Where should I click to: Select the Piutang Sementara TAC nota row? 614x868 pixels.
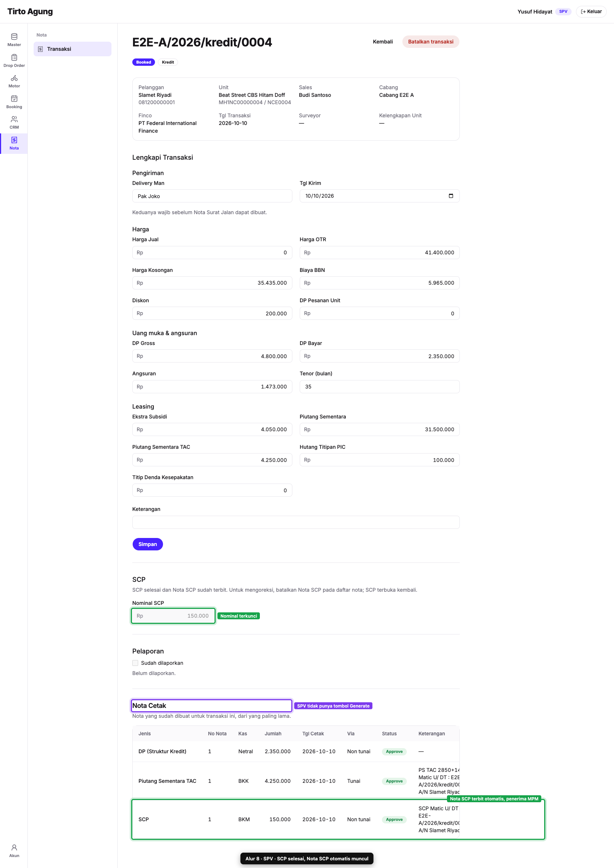click(296, 781)
